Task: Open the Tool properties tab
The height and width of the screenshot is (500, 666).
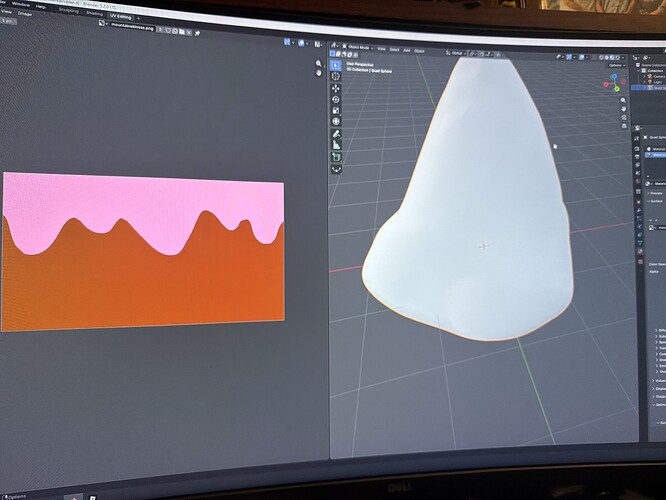Action: pyautogui.click(x=636, y=138)
